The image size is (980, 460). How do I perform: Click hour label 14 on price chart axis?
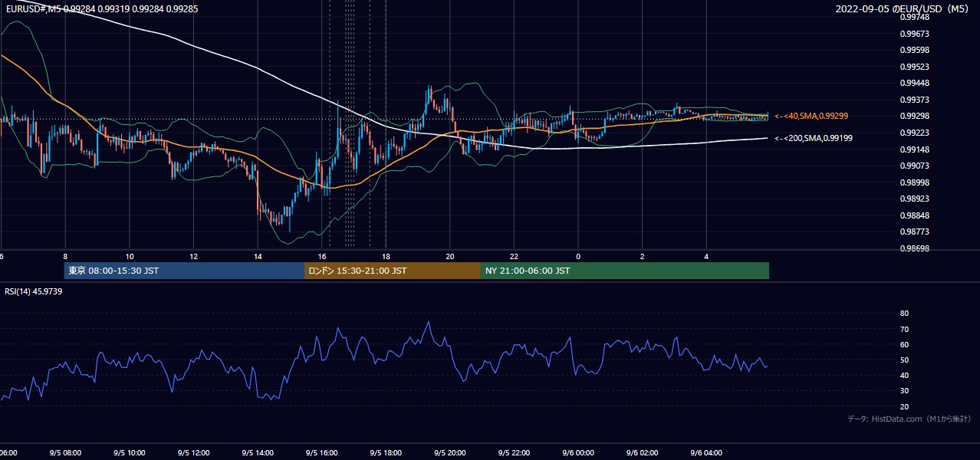(x=258, y=256)
